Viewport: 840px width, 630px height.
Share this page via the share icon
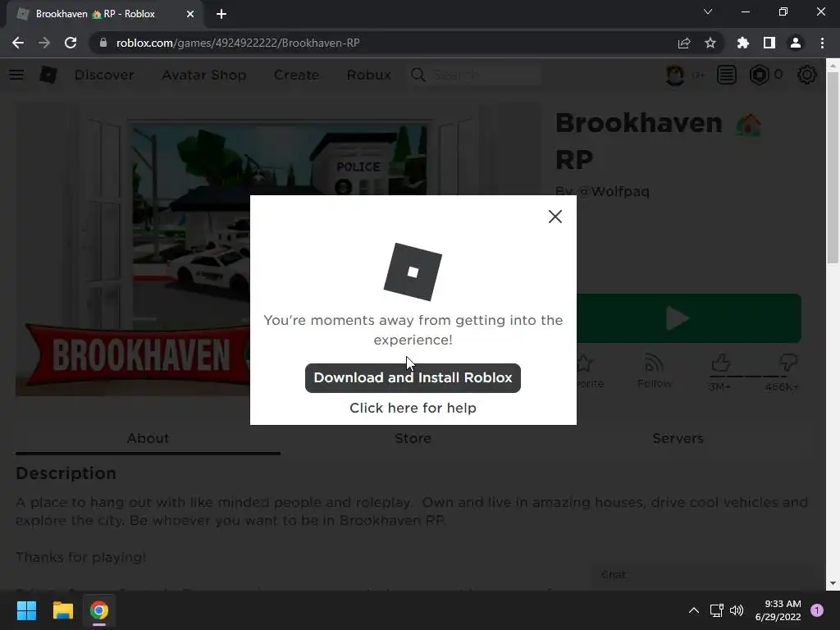[684, 43]
